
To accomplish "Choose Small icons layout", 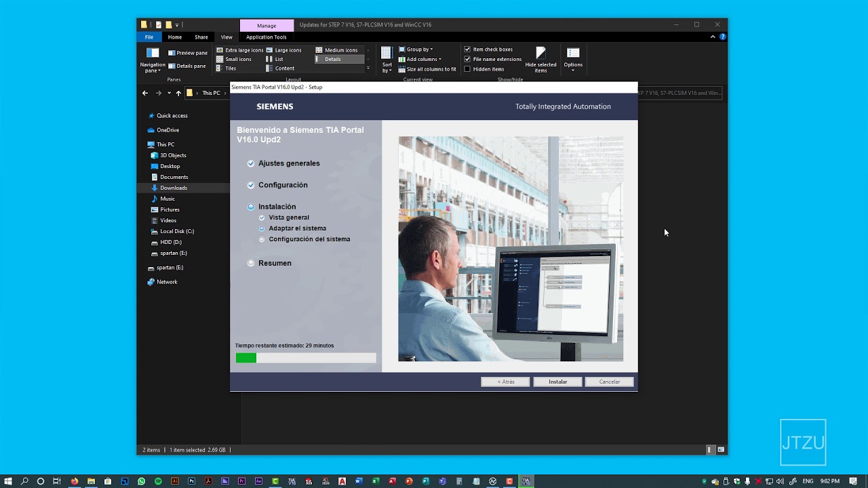I will (x=234, y=59).
